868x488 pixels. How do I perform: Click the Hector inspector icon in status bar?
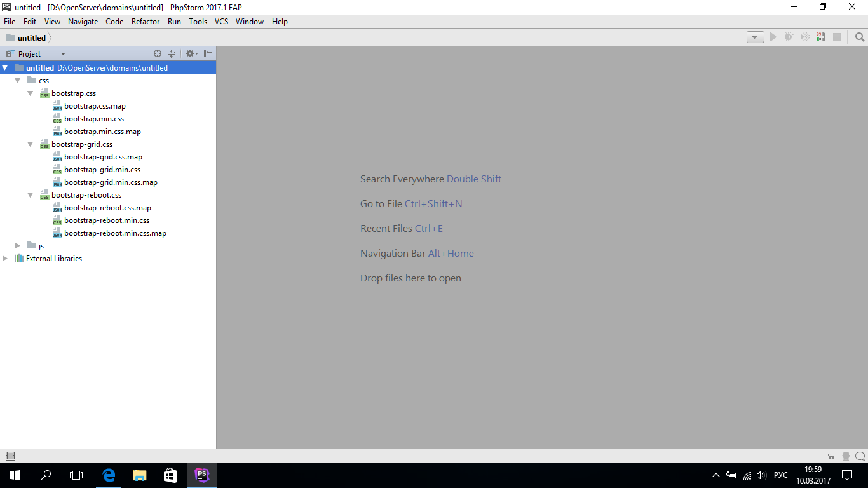tap(846, 456)
